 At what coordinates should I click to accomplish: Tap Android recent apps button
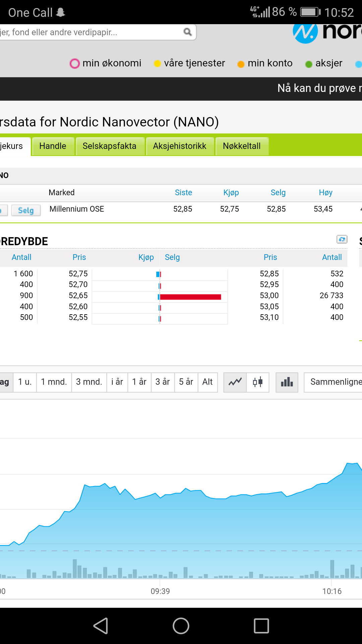coord(261,626)
